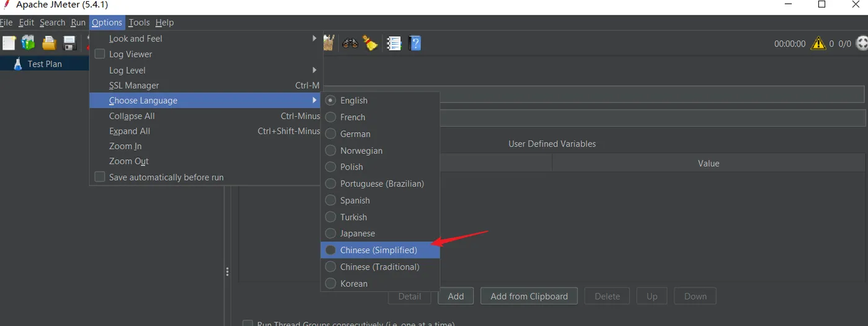
Task: Open the Choose Language submenu
Action: tap(205, 100)
